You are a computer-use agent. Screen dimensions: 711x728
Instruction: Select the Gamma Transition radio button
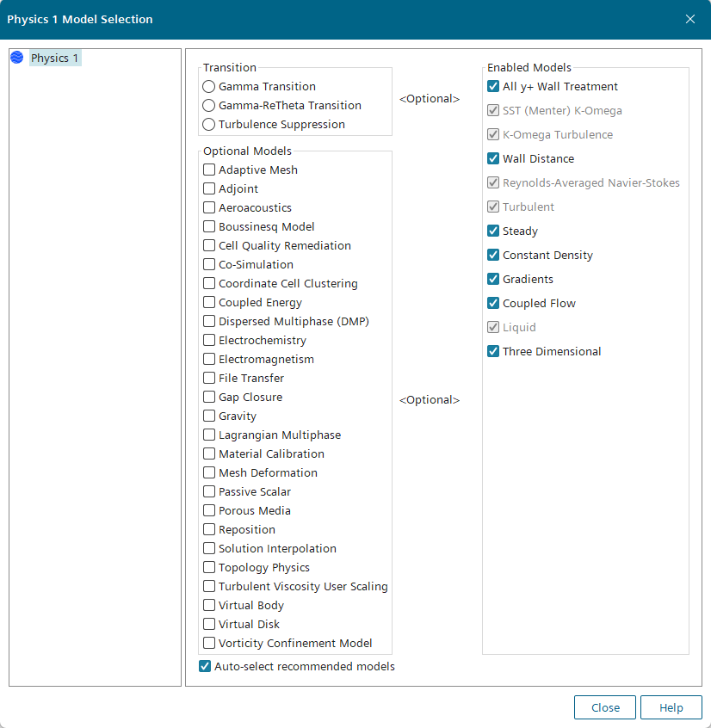pos(209,87)
